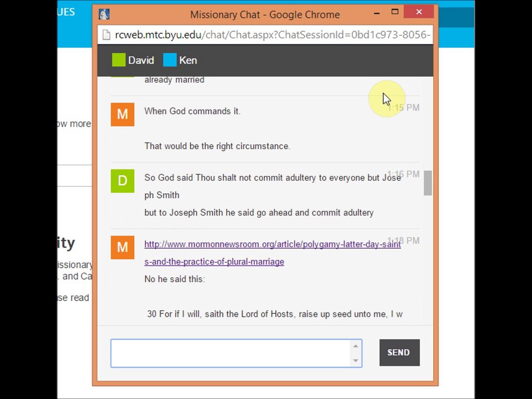
Task: Select the David participant label
Action: coord(141,60)
